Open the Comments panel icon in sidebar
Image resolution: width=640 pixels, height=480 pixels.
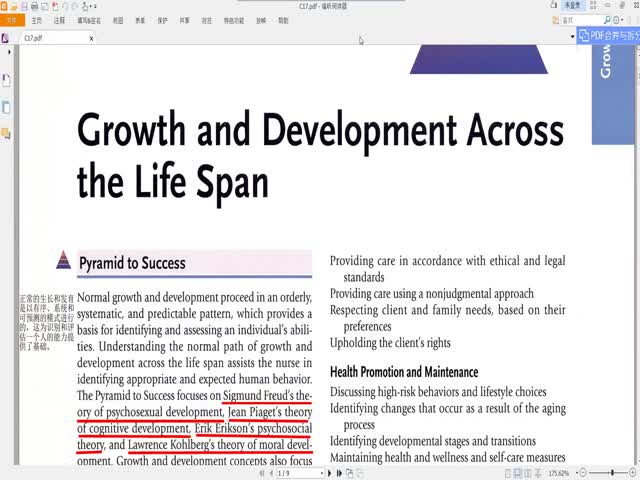point(6,132)
